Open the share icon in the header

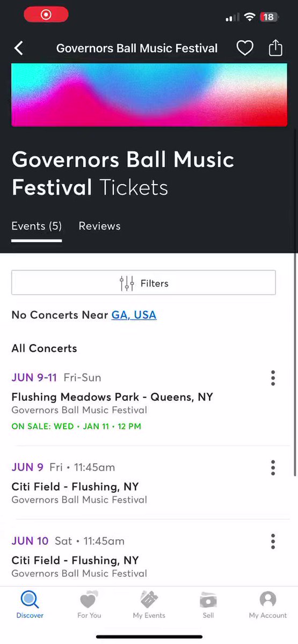(x=275, y=48)
